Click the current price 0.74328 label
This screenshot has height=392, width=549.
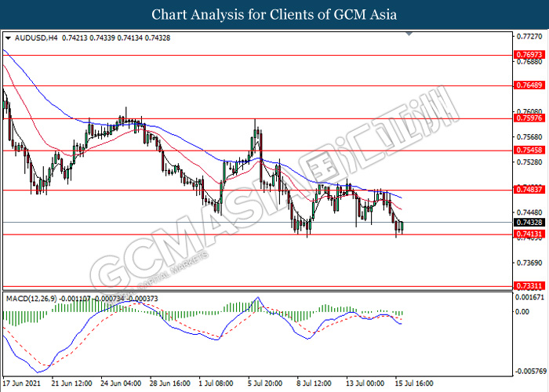pyautogui.click(x=529, y=222)
